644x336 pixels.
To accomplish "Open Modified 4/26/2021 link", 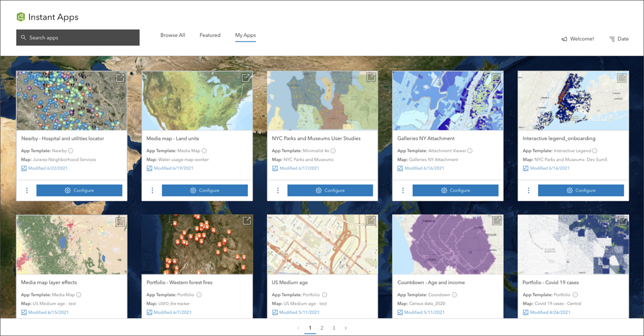I will pyautogui.click(x=546, y=312).
